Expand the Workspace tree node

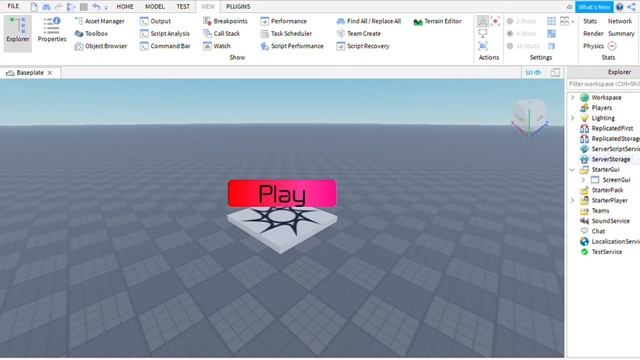pyautogui.click(x=572, y=98)
